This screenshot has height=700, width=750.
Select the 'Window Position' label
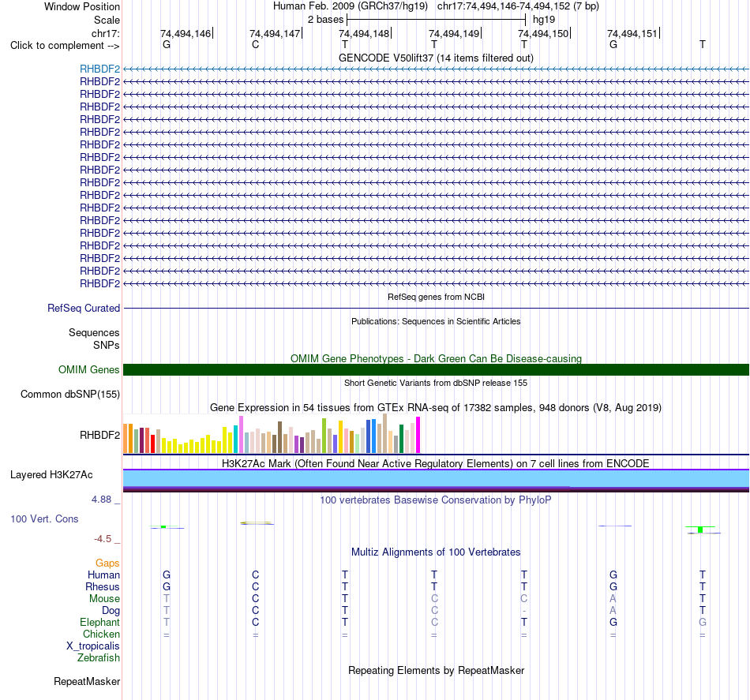click(x=82, y=6)
